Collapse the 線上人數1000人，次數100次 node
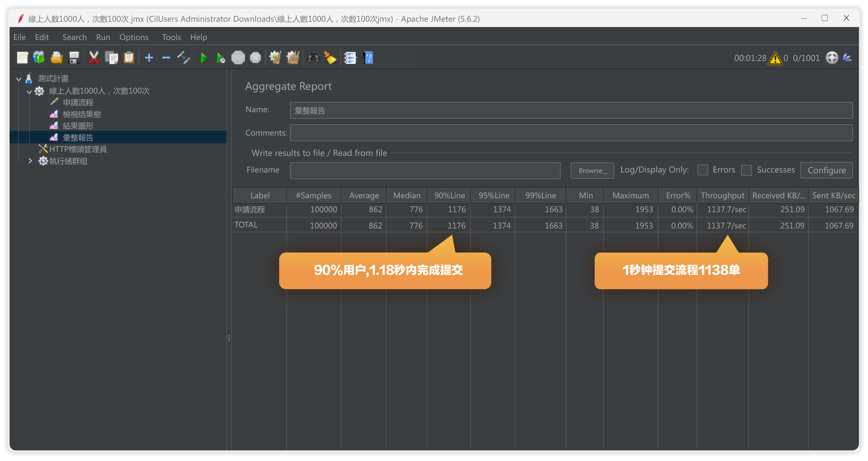 29,91
